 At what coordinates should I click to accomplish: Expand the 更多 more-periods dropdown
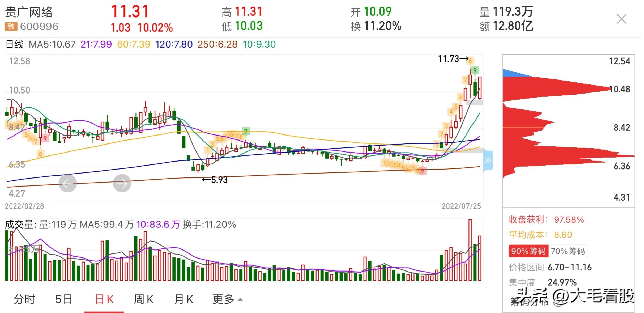pos(228,299)
